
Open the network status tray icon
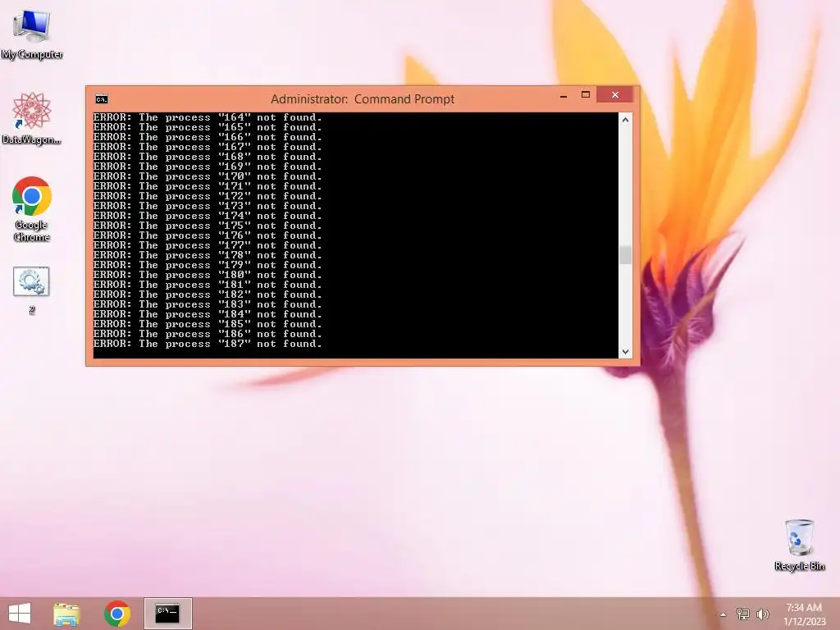(743, 614)
